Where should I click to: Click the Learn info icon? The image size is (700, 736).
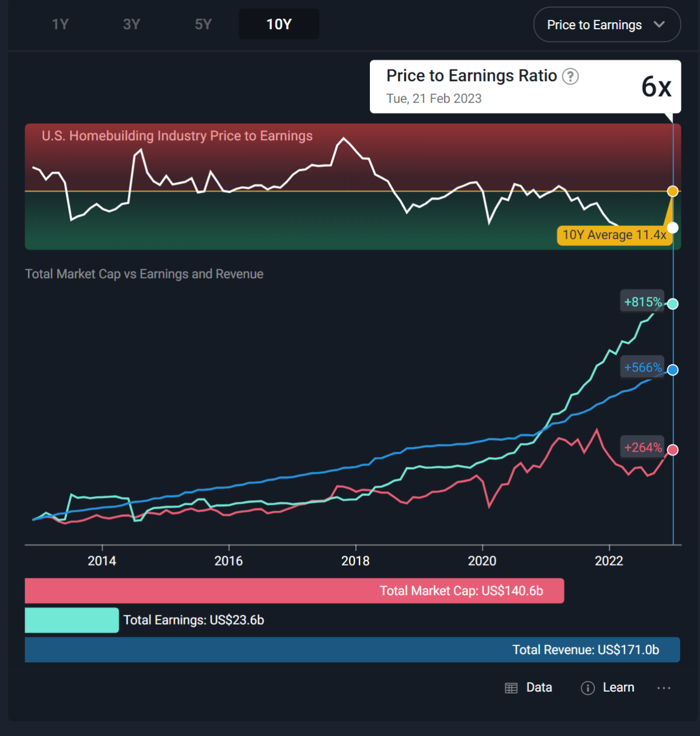[x=587, y=688]
